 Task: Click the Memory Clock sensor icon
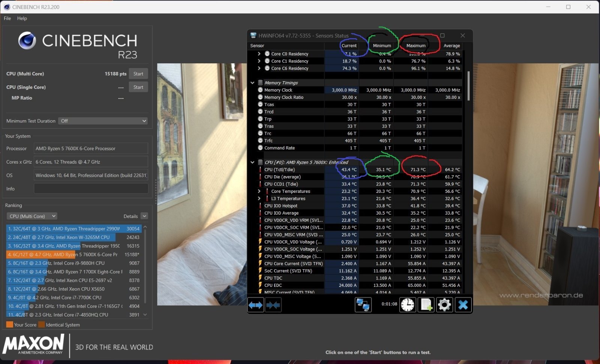[x=260, y=90]
